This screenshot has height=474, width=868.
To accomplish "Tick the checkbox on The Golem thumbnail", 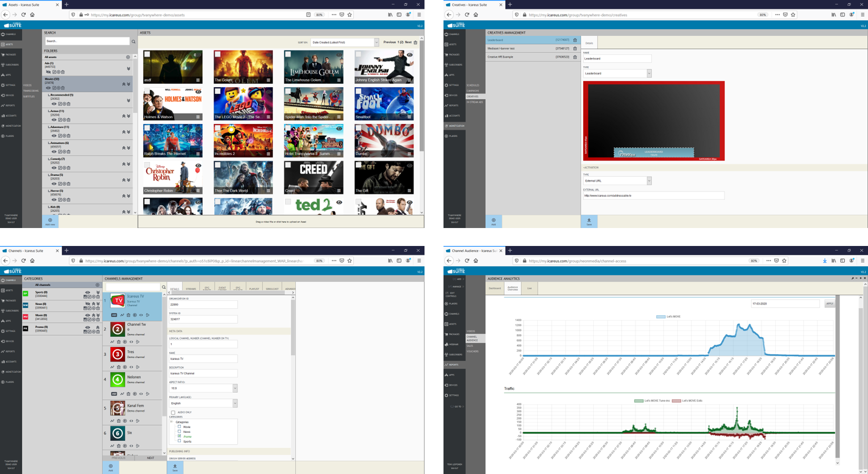I will pyautogui.click(x=218, y=54).
